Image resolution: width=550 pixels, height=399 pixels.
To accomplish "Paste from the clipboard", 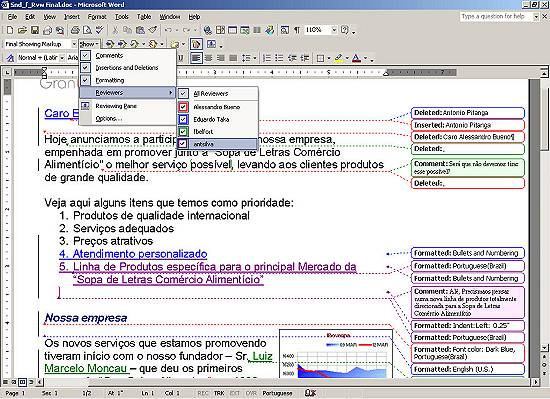I will [140, 30].
